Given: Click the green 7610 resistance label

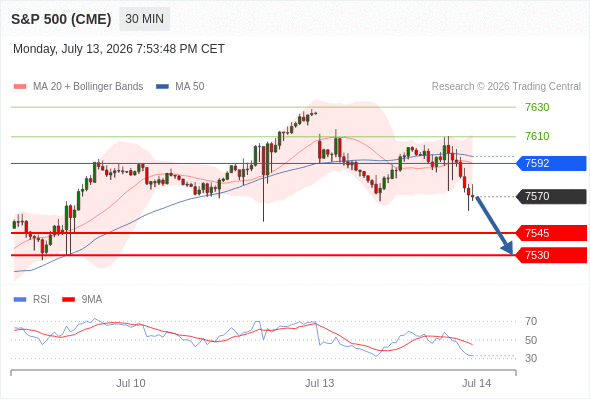Looking at the screenshot, I should (537, 136).
